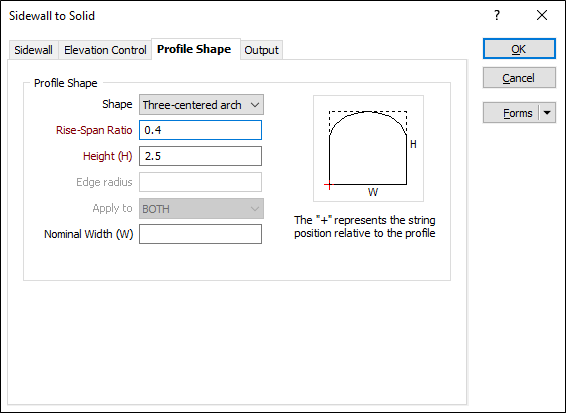Click the Cancel button
Screen dimensions: 566x413
click(519, 78)
